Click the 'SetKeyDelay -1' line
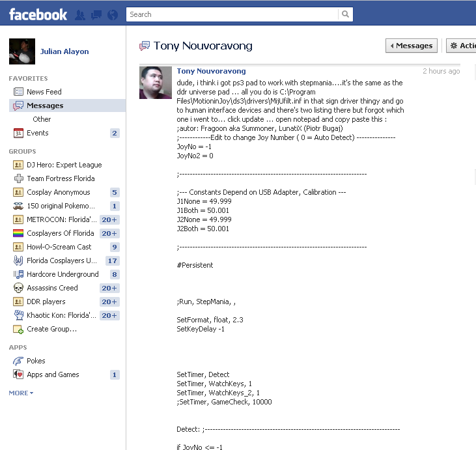The image size is (476, 450). (201, 329)
